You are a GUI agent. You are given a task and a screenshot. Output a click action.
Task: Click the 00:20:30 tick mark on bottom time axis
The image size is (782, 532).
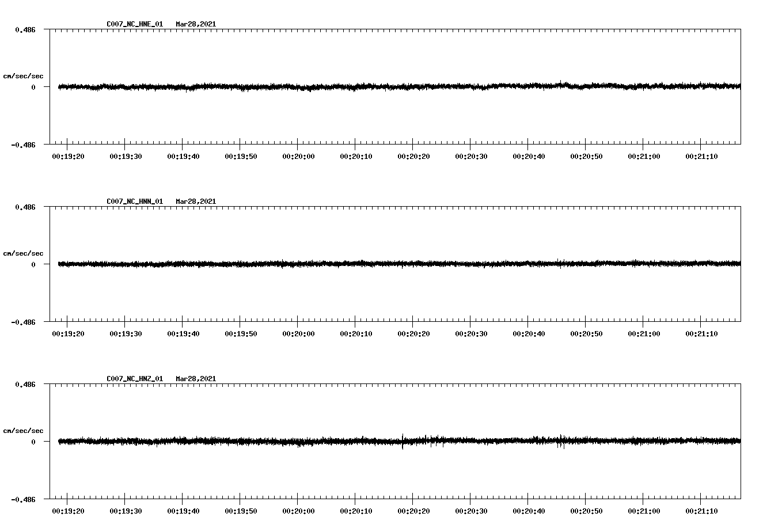click(x=470, y=502)
